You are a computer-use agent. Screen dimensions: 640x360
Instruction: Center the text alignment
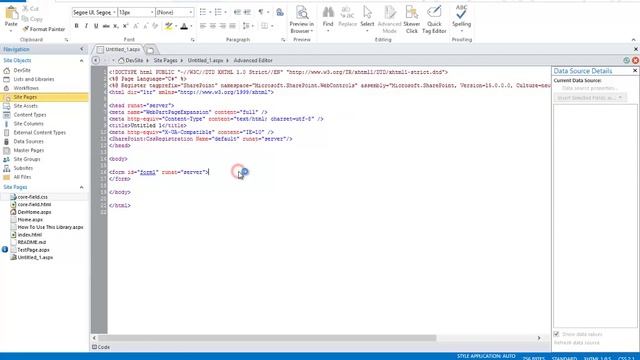point(213,26)
